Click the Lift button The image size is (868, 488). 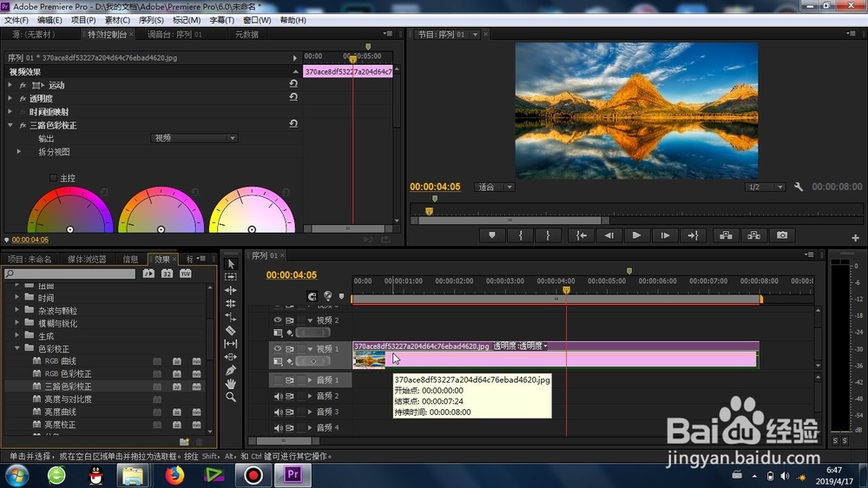click(726, 235)
